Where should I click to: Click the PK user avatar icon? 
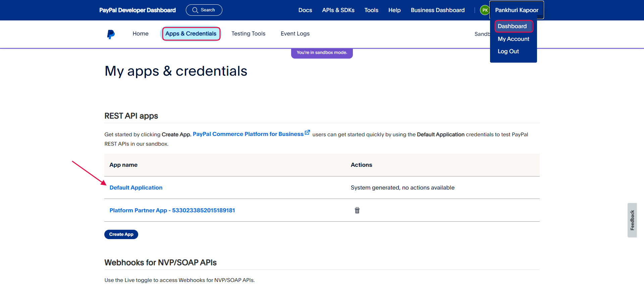pos(485,10)
